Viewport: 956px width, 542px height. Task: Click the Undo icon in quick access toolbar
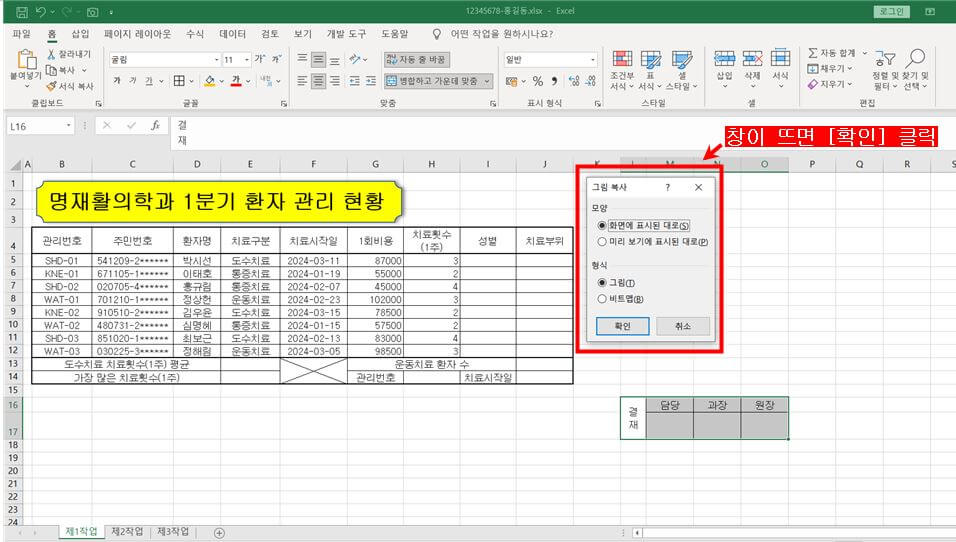[x=41, y=12]
